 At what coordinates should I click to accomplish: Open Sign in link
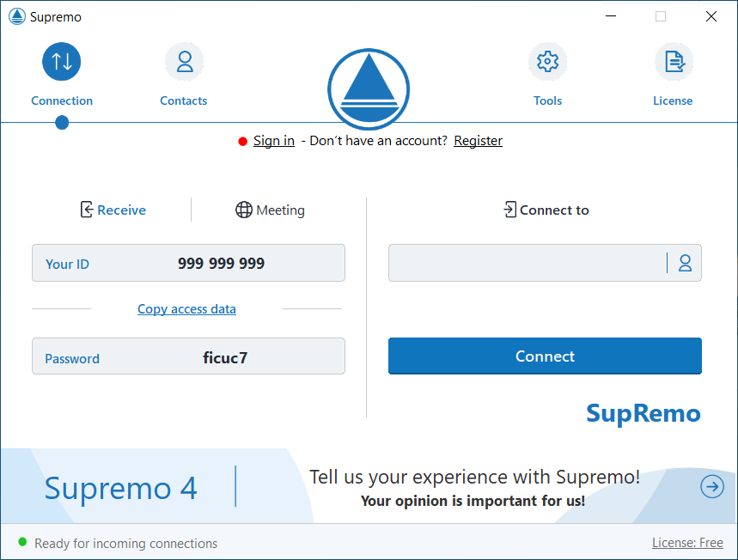(x=273, y=140)
